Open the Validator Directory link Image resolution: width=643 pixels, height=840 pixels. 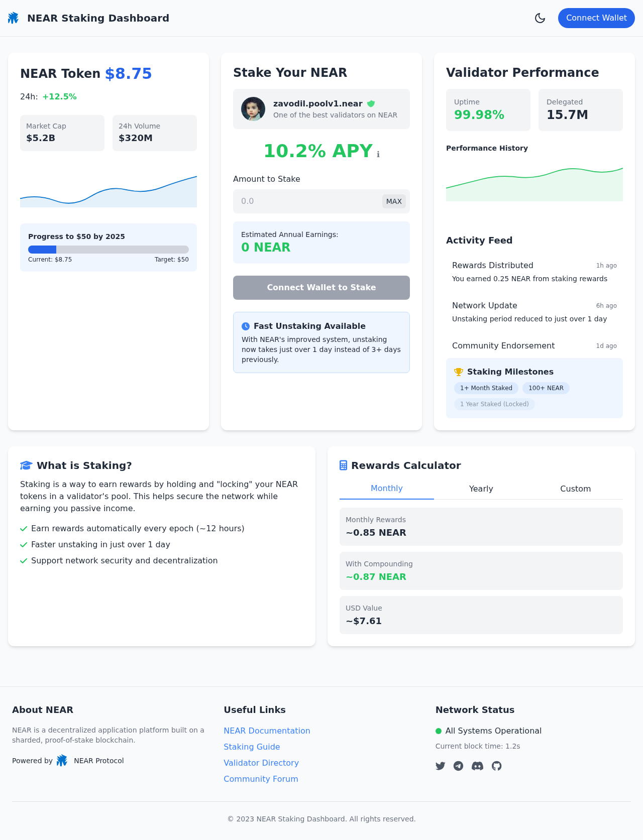point(261,763)
